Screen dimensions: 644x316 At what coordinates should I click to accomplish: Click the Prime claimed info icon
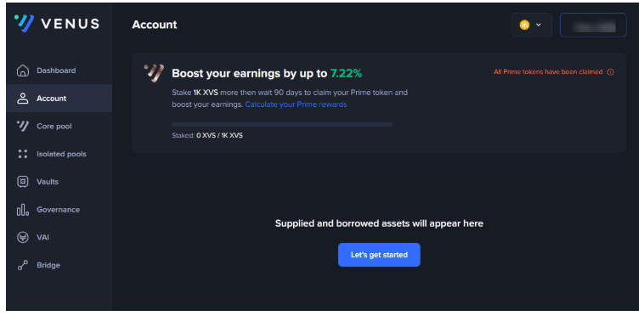pos(610,72)
